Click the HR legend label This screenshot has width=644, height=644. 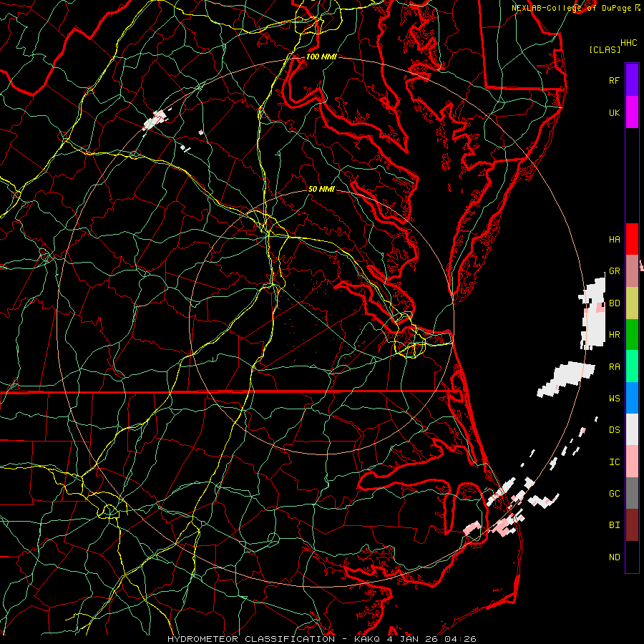[x=614, y=335]
